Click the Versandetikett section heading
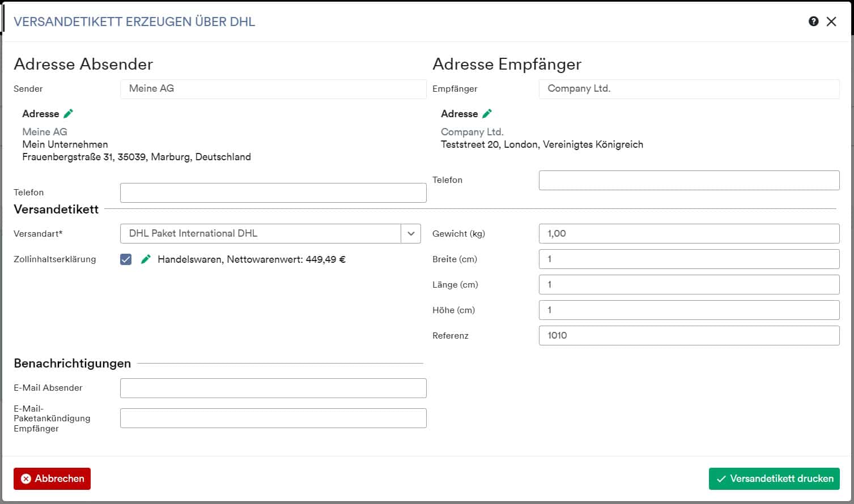This screenshot has height=504, width=854. tap(56, 210)
